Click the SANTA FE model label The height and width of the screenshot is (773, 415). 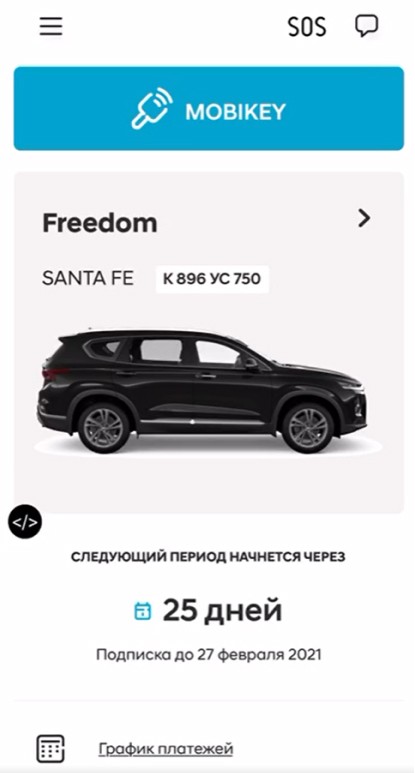(x=88, y=279)
